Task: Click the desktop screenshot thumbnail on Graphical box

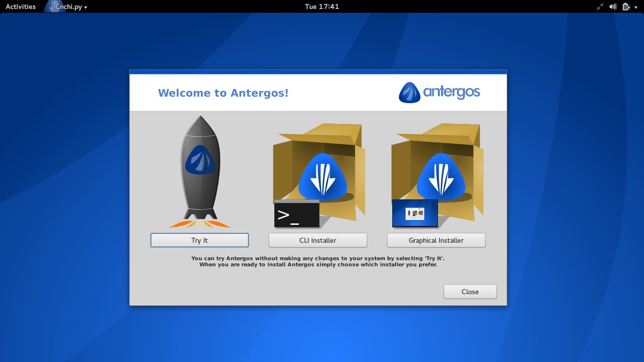Action: [415, 214]
